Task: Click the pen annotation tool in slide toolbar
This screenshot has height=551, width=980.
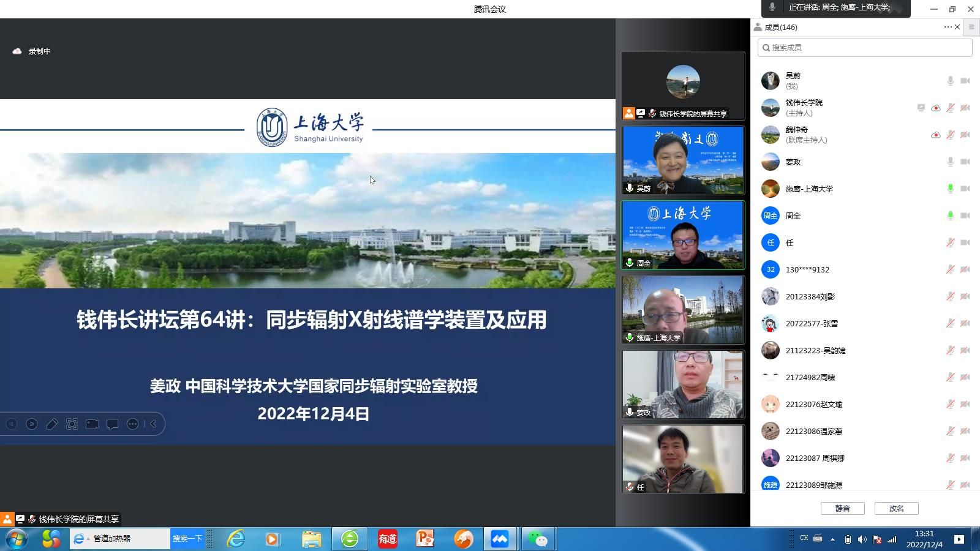Action: [x=52, y=424]
